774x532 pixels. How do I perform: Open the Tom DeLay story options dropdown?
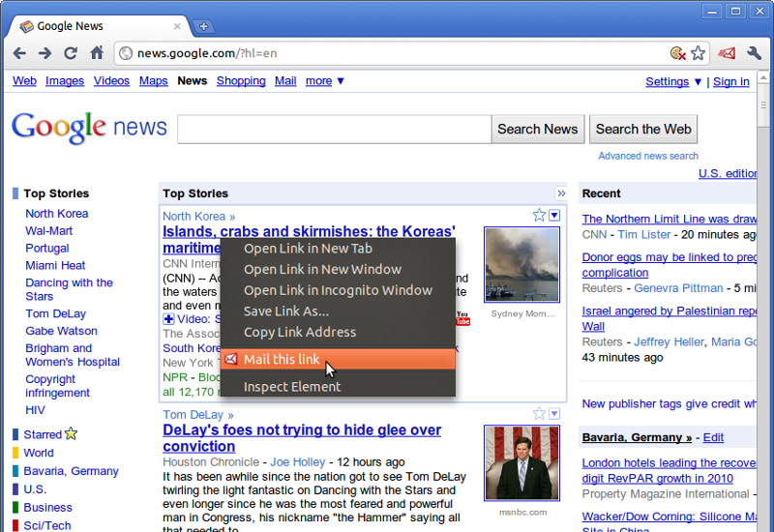[x=554, y=414]
